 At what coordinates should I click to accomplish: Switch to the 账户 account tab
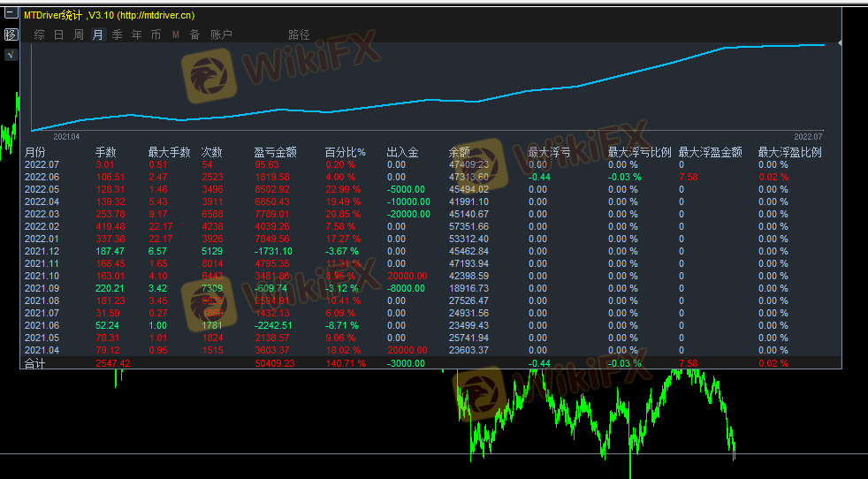(x=221, y=34)
